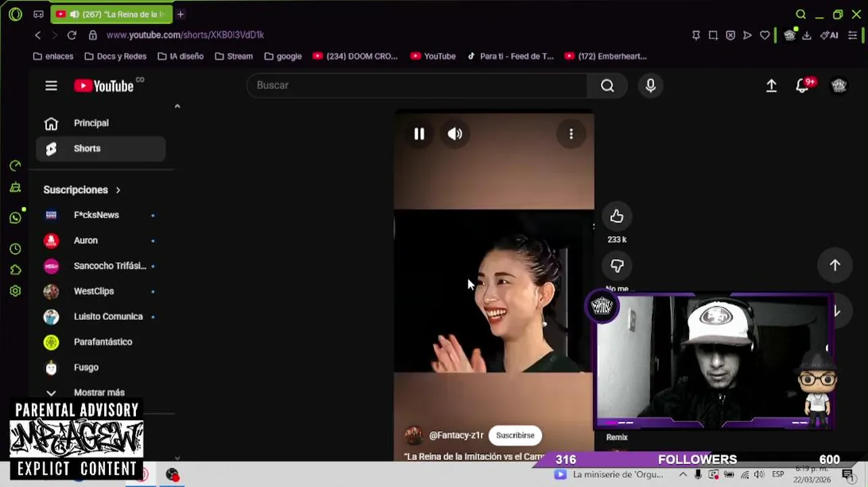Open the WestClips subscription
This screenshot has height=487, width=868.
(x=101, y=291)
